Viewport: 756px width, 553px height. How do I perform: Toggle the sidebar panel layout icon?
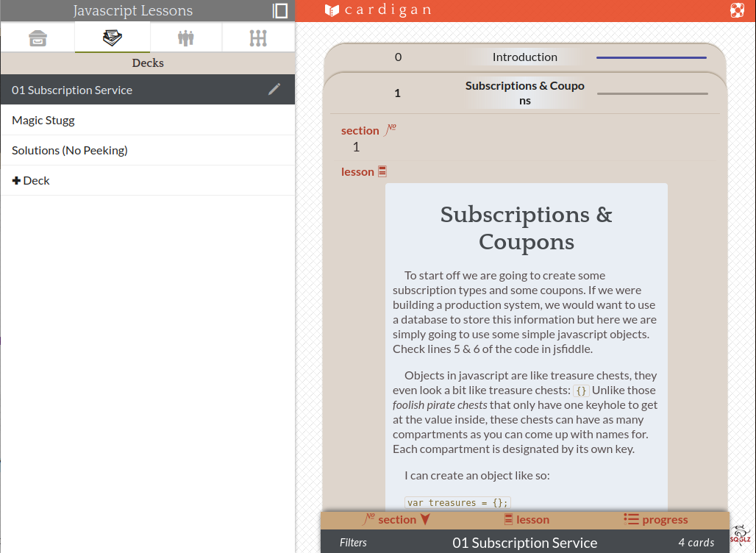pyautogui.click(x=280, y=10)
